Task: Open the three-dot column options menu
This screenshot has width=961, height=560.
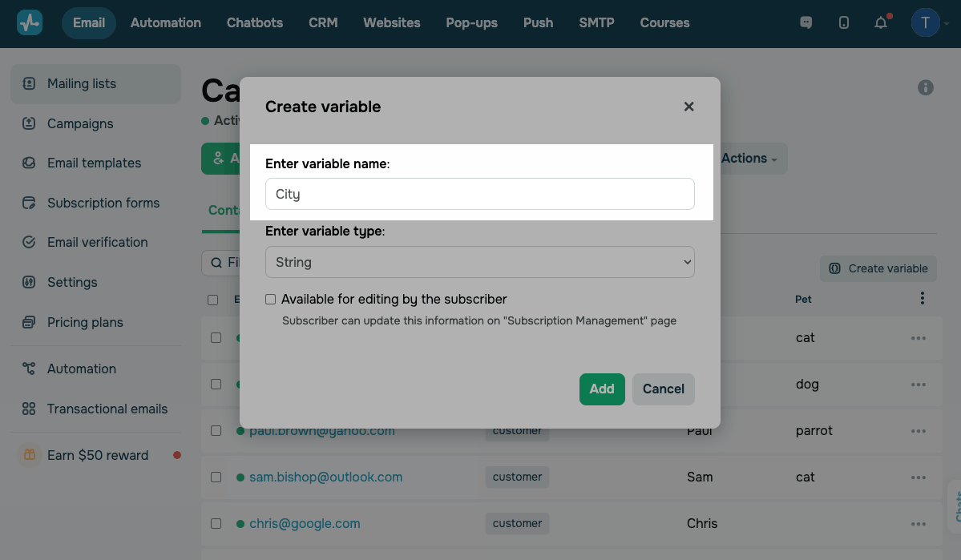Action: (x=923, y=299)
